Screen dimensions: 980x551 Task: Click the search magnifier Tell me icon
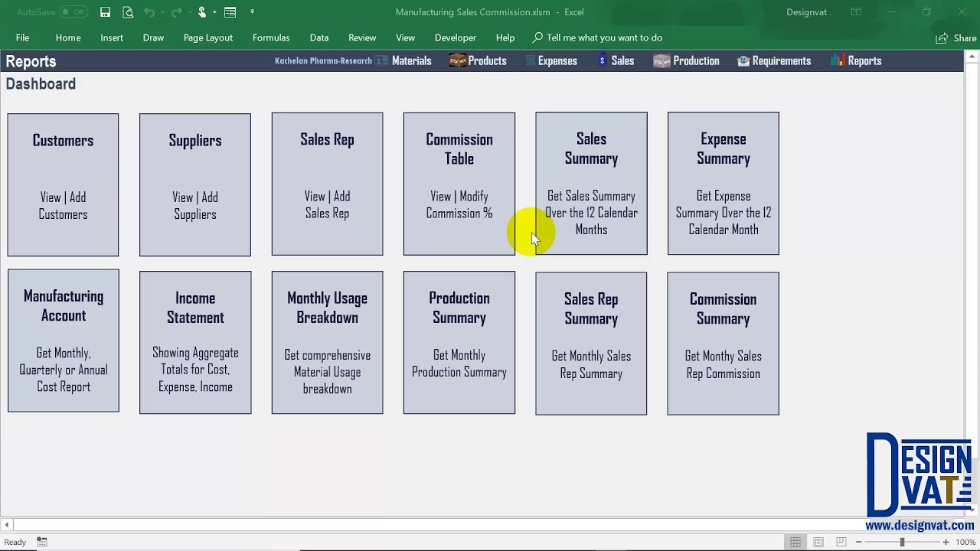[x=537, y=37]
